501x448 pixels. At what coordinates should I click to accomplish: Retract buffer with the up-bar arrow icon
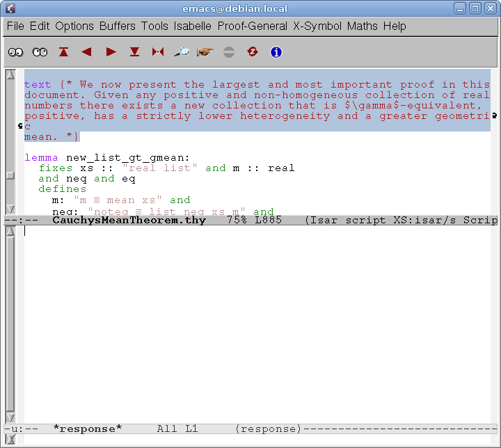(64, 52)
